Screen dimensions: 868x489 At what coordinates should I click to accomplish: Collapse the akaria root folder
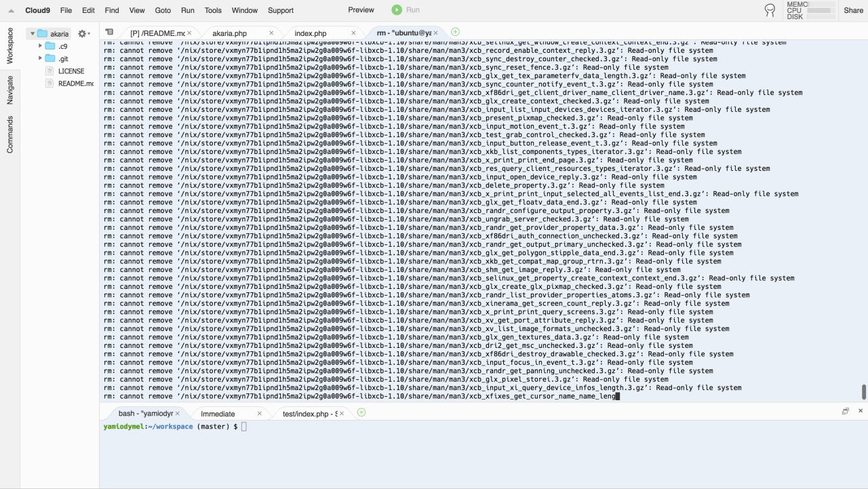[x=32, y=34]
